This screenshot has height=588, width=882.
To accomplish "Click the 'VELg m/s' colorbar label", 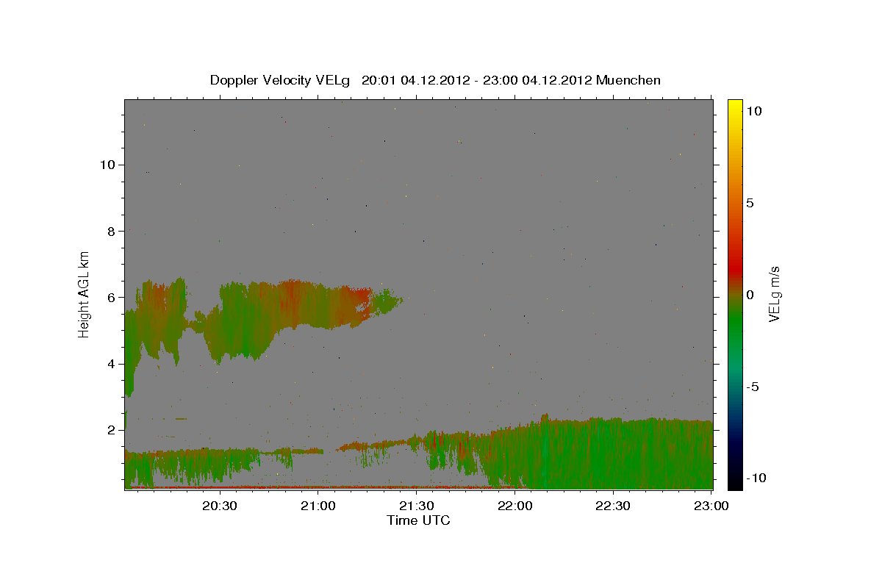I will click(x=774, y=294).
